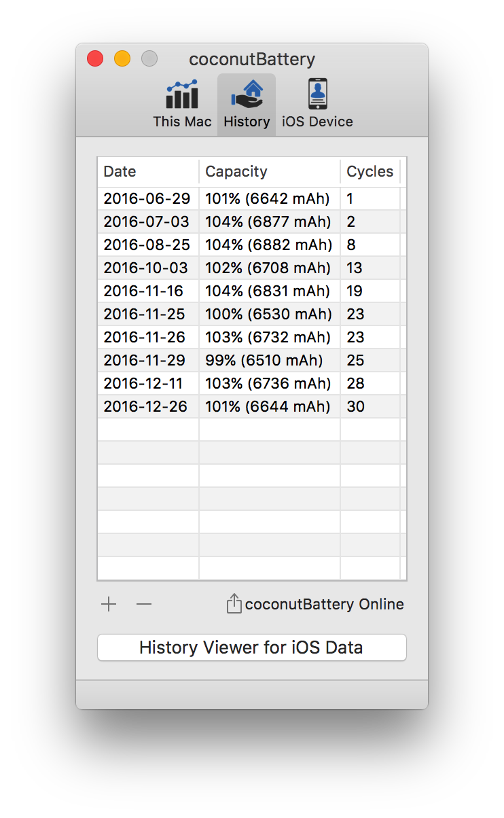Sort by the Cycles column header

click(x=370, y=171)
